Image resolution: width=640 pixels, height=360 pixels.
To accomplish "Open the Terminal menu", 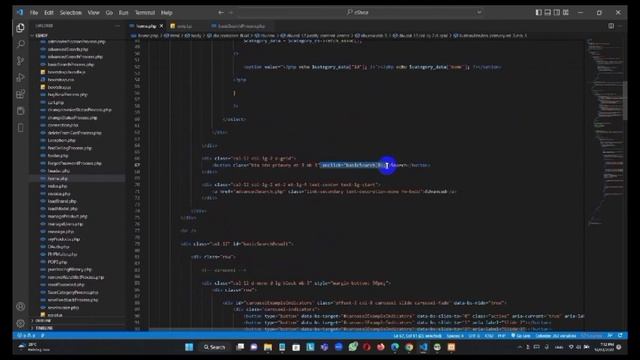I will pos(145,13).
